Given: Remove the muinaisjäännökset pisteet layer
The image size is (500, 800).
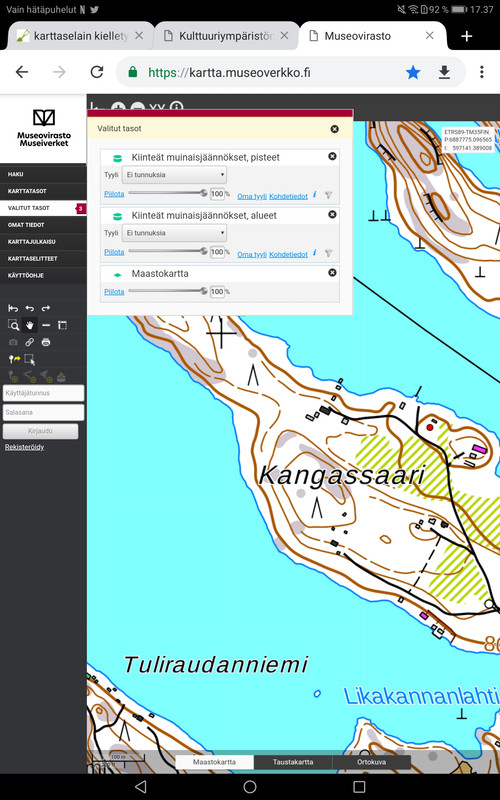Looking at the screenshot, I should click(x=332, y=156).
